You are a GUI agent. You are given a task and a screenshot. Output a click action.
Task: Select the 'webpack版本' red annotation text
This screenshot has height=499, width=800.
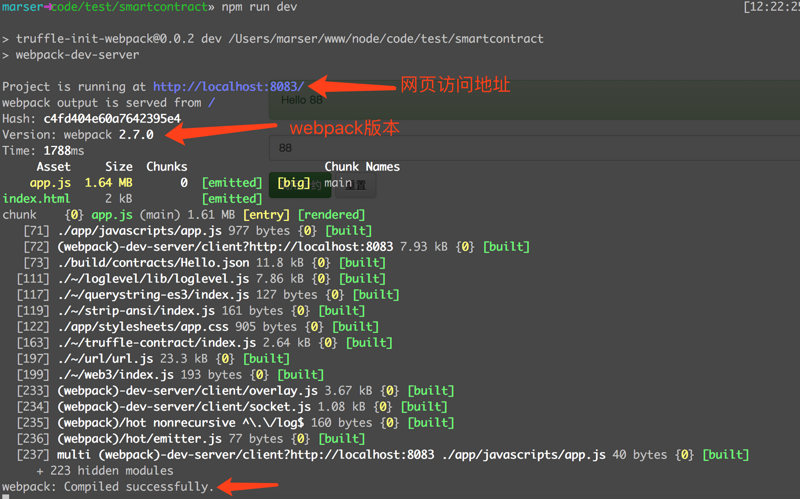pyautogui.click(x=344, y=128)
